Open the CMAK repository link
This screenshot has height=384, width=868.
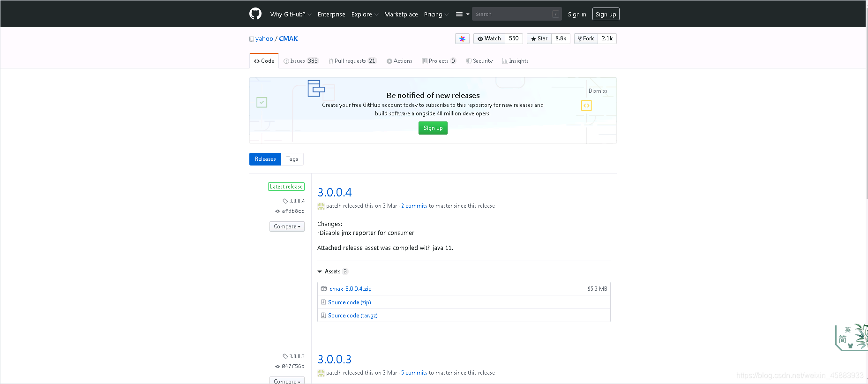[288, 39]
